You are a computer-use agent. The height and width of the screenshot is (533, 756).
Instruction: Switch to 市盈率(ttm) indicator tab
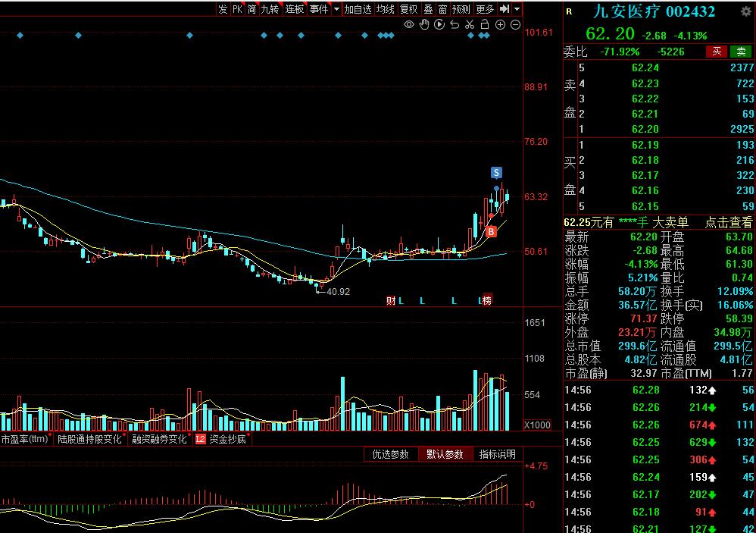(x=25, y=439)
